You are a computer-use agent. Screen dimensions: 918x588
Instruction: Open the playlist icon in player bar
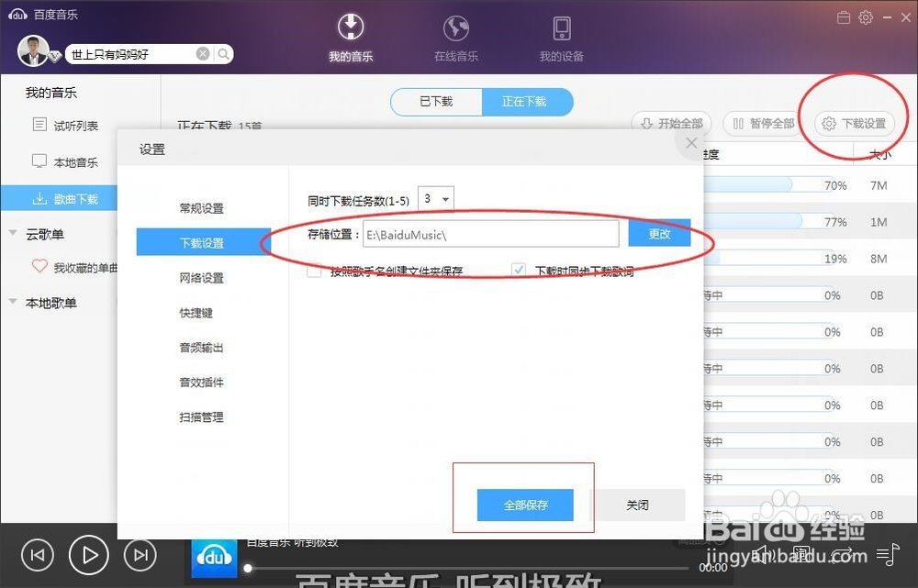[888, 554]
